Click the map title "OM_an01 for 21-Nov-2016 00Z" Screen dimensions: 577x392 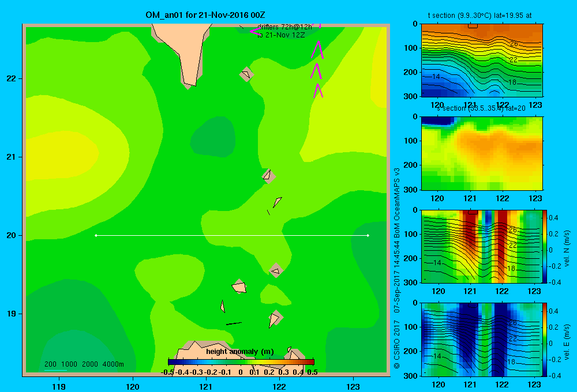click(205, 15)
